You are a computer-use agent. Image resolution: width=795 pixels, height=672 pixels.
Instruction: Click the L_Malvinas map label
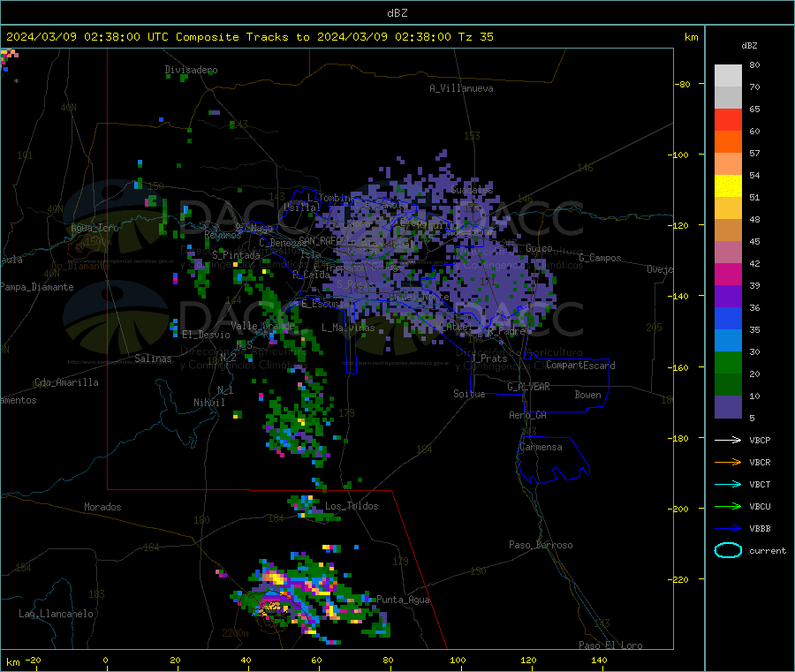[348, 328]
